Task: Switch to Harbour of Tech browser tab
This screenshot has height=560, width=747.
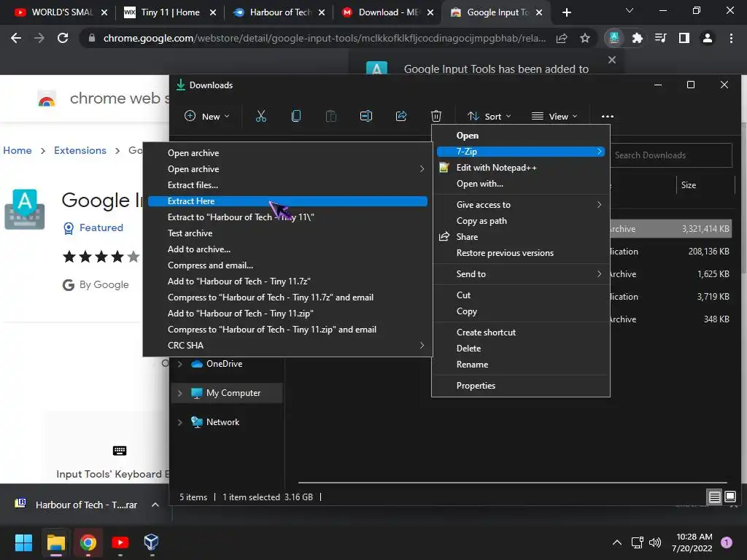Action: click(x=279, y=12)
